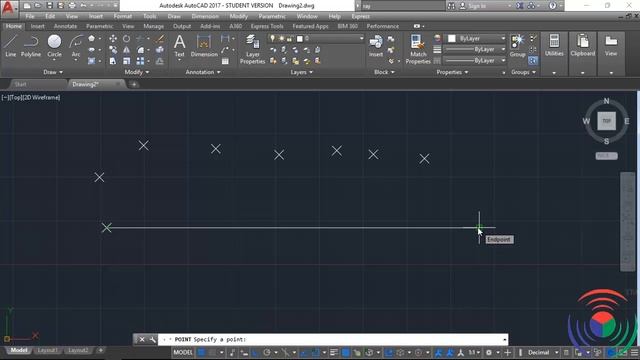Switch to the Annotate ribbon tab
The image size is (640, 360).
[x=65, y=26]
